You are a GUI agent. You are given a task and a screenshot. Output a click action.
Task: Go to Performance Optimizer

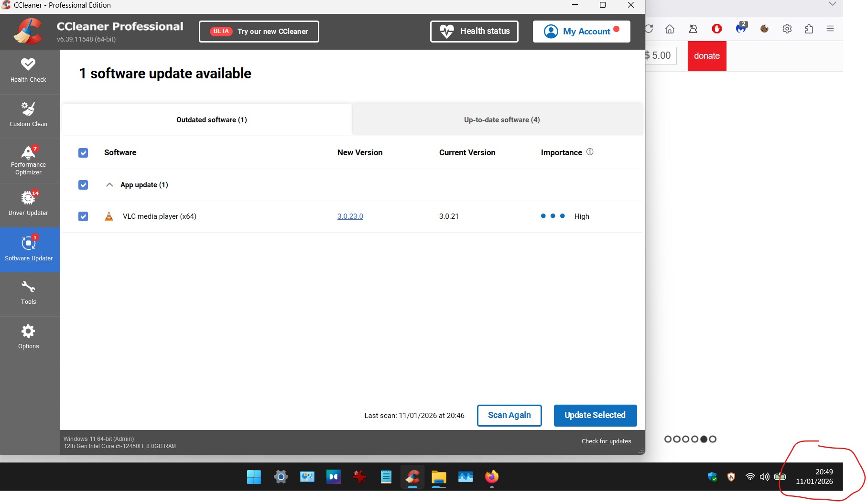click(28, 161)
